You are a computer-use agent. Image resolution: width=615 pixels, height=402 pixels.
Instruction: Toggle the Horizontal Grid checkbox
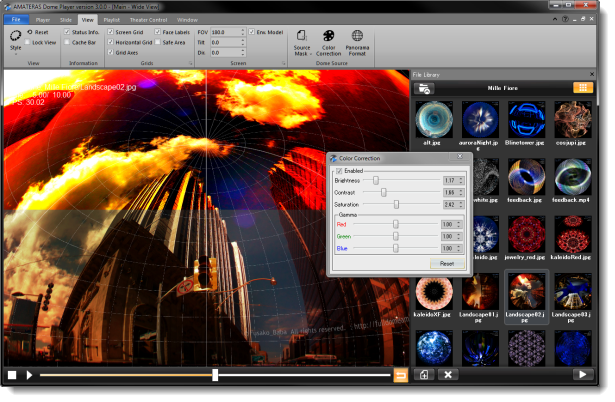[111, 42]
